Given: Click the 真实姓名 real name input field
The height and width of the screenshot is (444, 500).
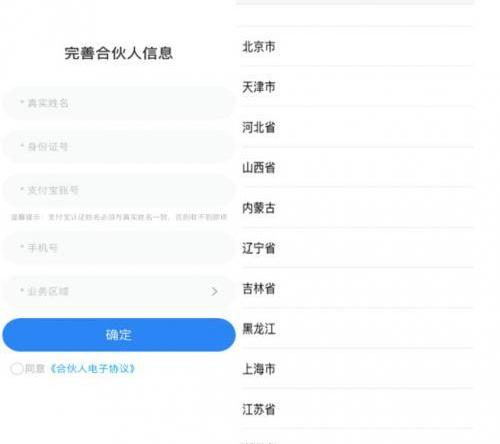Looking at the screenshot, I should 119,103.
